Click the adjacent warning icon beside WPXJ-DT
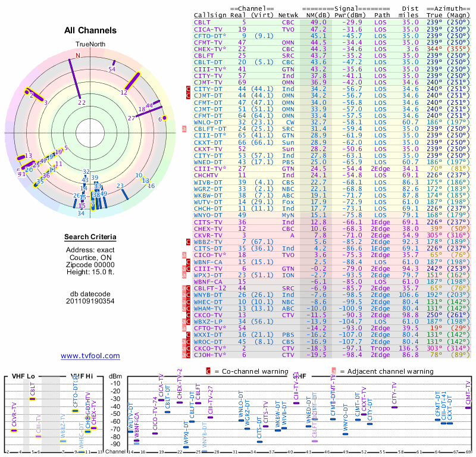The width and height of the screenshot is (476, 457). [x=184, y=275]
